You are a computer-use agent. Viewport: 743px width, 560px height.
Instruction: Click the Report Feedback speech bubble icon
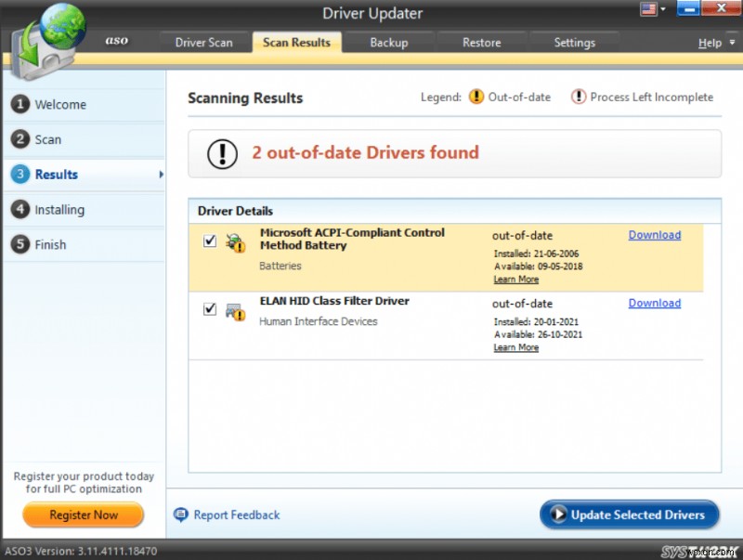(180, 515)
